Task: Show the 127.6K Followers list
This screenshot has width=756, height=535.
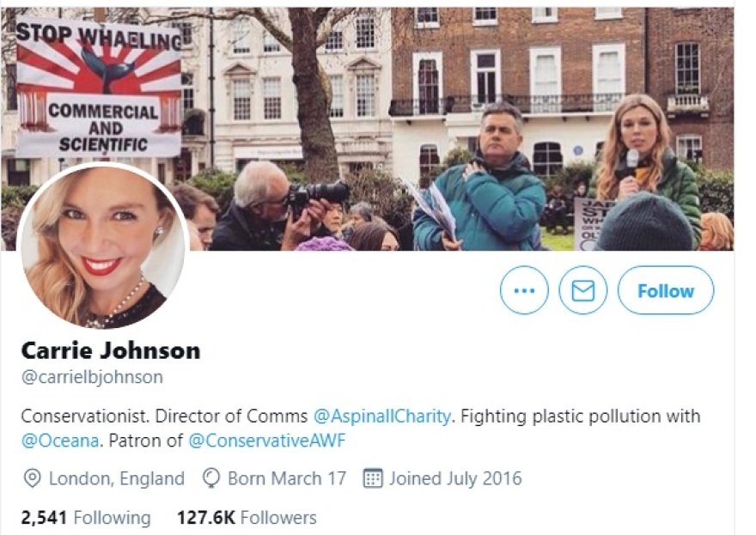Action: (247, 518)
